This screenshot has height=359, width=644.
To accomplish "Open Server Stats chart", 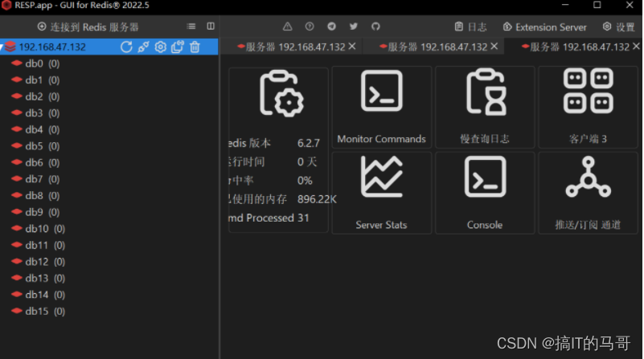I will click(382, 193).
